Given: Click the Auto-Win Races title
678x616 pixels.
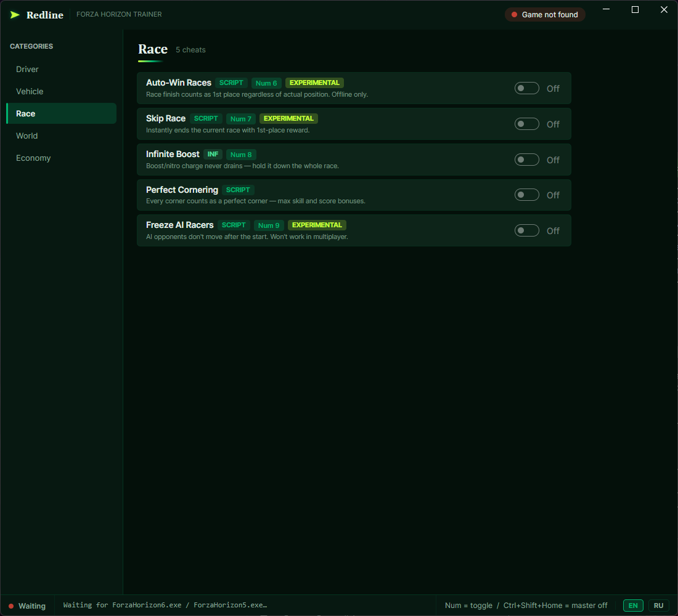Looking at the screenshot, I should point(179,83).
